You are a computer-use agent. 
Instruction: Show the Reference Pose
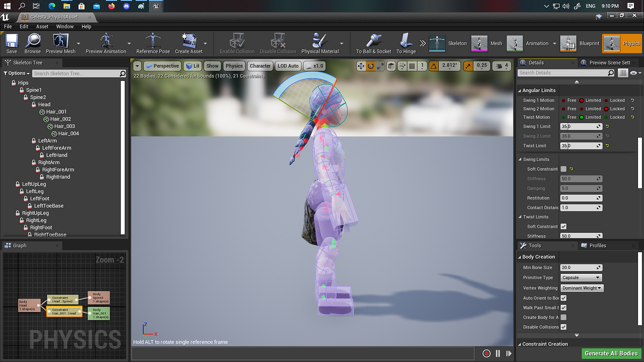point(153,44)
